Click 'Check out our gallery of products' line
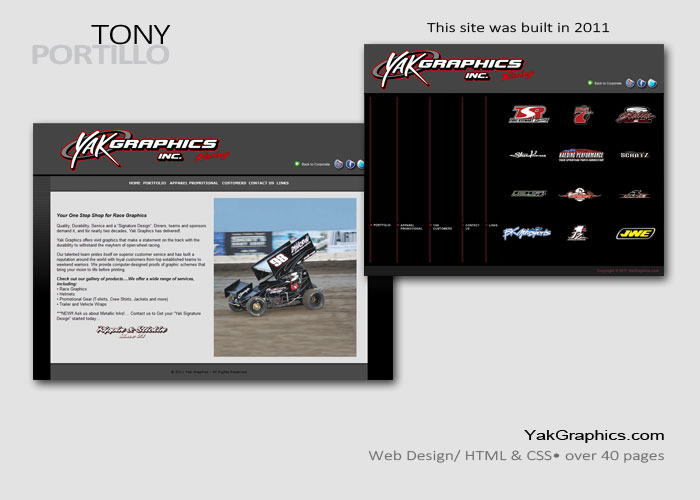 coord(125,281)
